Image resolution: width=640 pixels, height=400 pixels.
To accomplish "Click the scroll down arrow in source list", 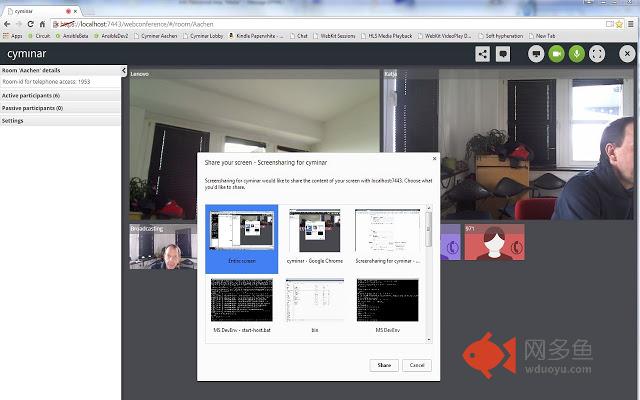I will point(429,340).
